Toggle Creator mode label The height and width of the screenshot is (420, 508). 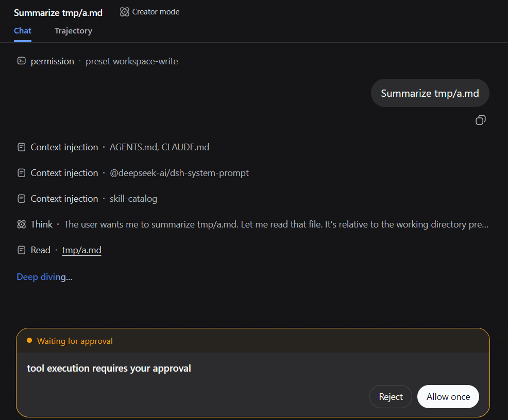(x=156, y=12)
